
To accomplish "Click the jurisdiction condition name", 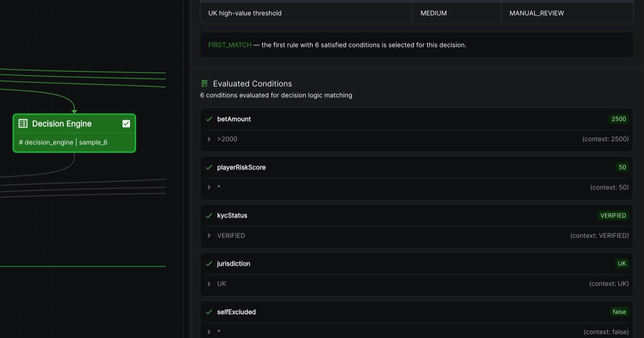I will 233,264.
